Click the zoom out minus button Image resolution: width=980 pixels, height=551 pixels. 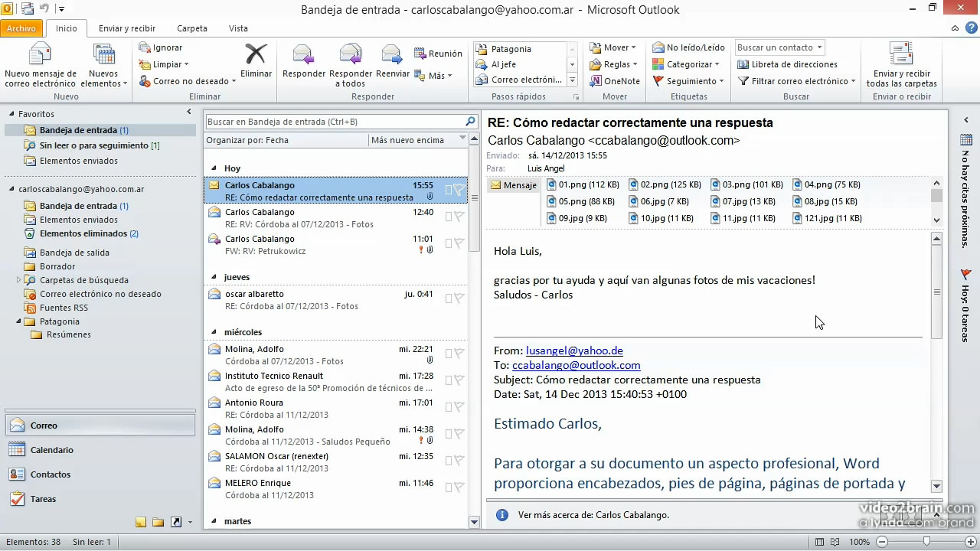tap(881, 542)
